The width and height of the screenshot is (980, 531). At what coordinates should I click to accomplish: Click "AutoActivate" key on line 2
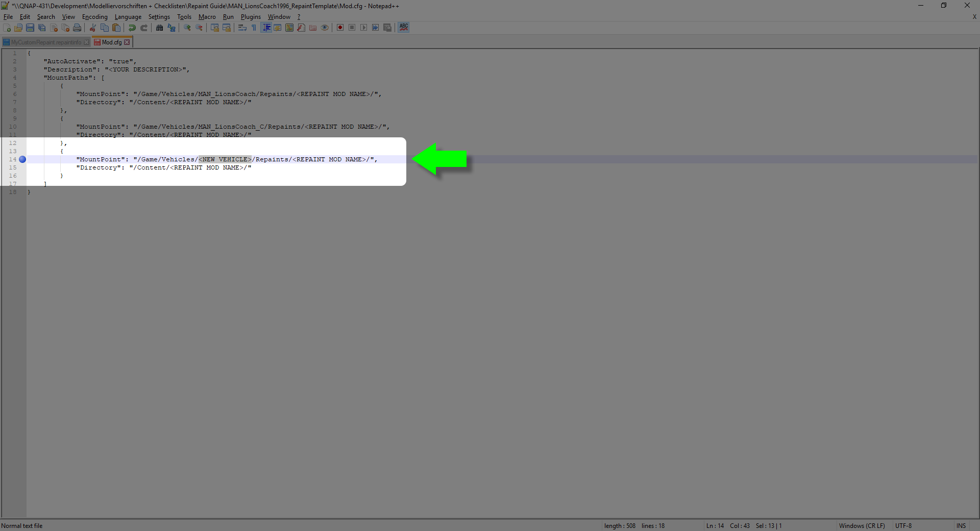(x=72, y=61)
